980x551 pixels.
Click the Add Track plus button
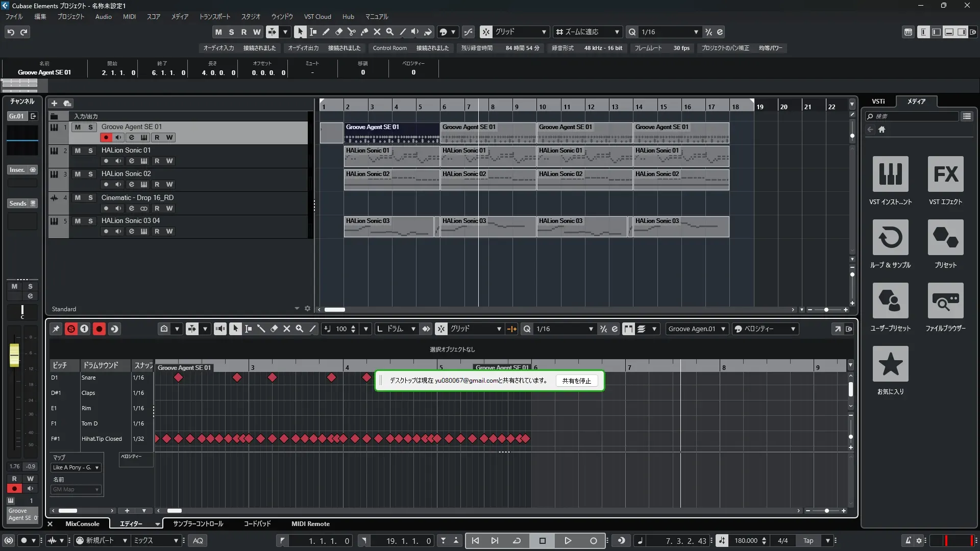(54, 103)
